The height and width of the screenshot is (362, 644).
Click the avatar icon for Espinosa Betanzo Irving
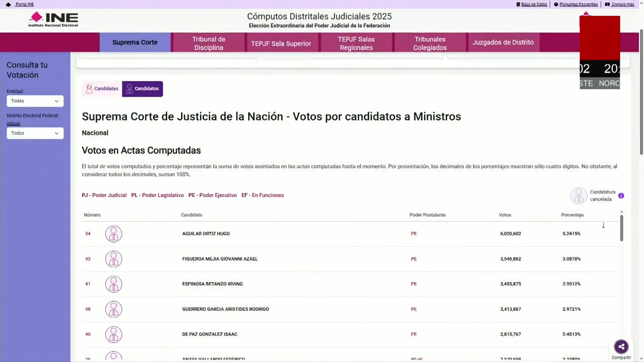pyautogui.click(x=114, y=284)
